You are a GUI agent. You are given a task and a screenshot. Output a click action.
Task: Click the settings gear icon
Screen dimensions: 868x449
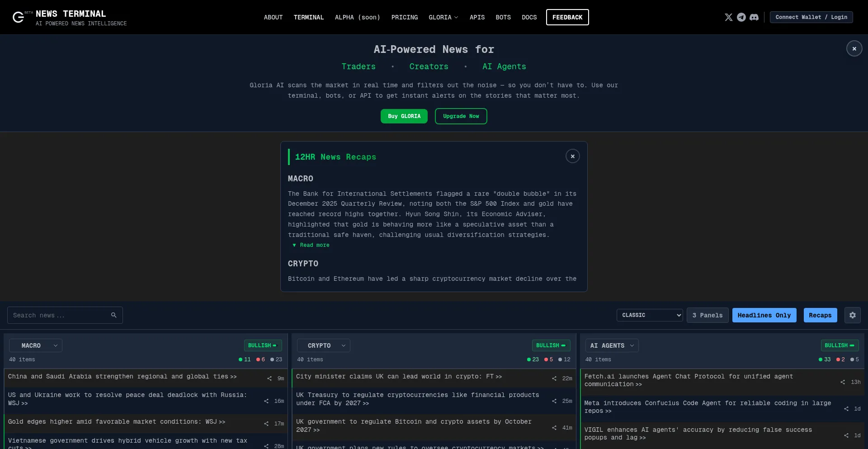coord(852,315)
